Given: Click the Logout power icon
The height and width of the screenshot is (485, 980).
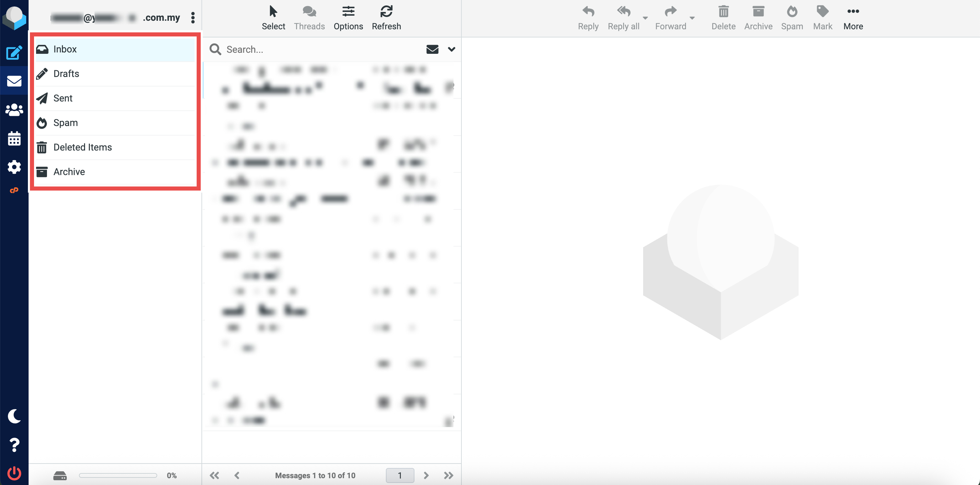Looking at the screenshot, I should click(x=14, y=473).
